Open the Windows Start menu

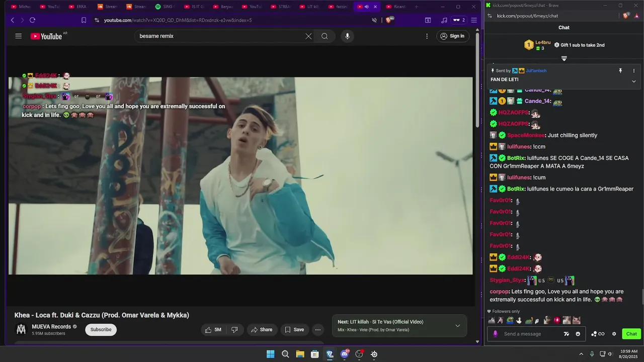(x=270, y=354)
